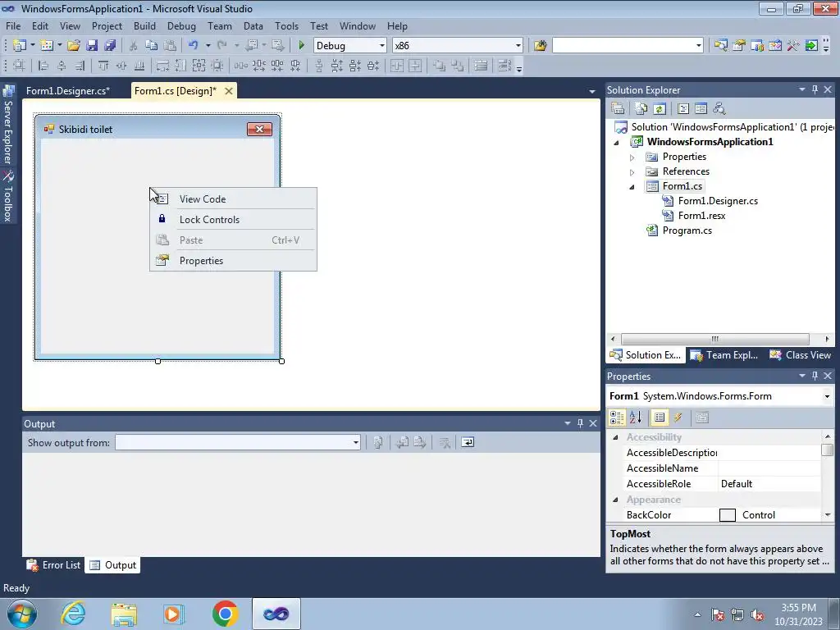Click the View Designer icon in Solution Explorer
This screenshot has width=840, height=630.
click(x=701, y=109)
